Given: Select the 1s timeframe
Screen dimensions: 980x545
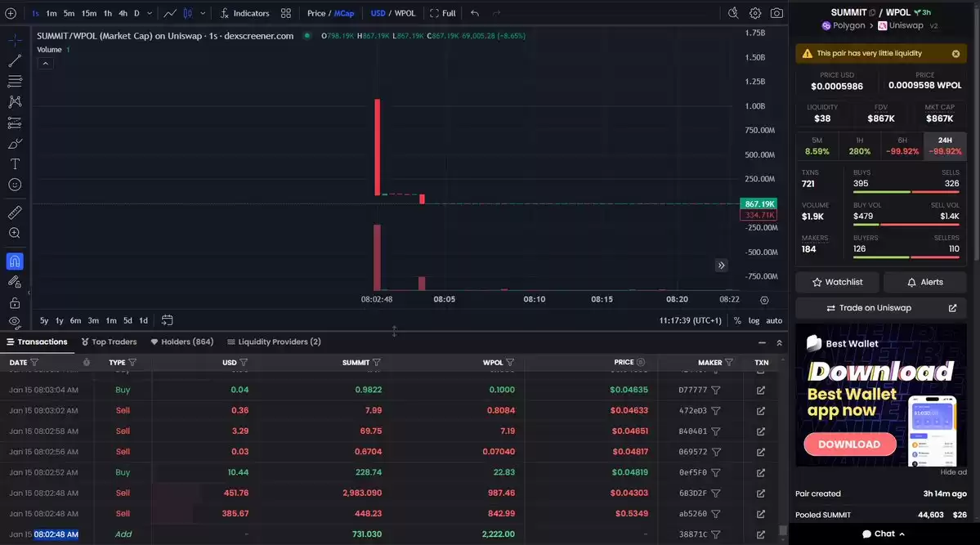Looking at the screenshot, I should pyautogui.click(x=35, y=13).
